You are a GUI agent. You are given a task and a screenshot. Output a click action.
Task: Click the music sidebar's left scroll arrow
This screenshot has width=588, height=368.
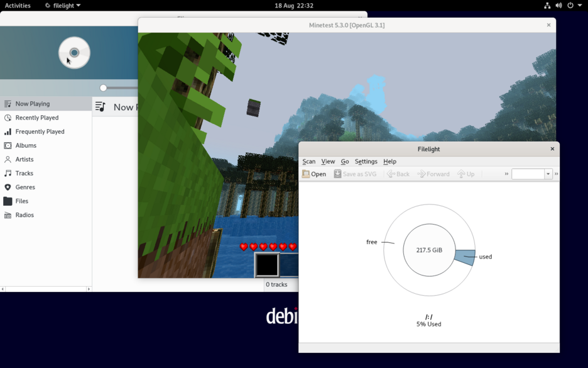pyautogui.click(x=3, y=289)
